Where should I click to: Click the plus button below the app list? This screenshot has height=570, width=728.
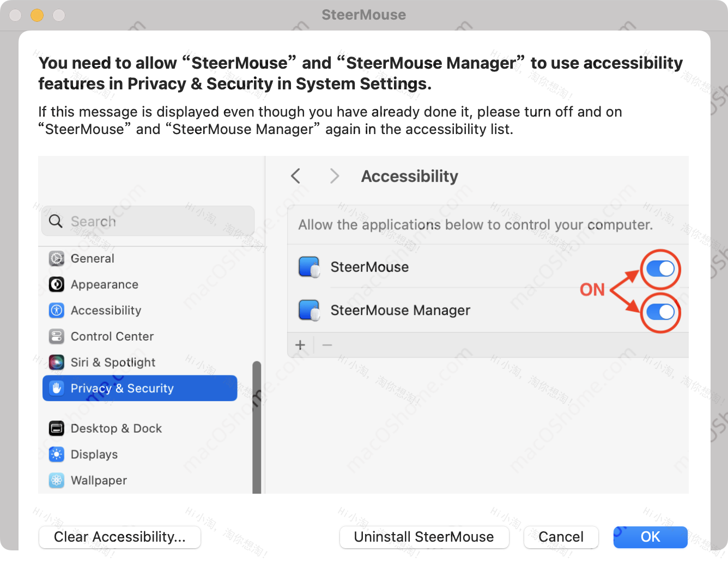(x=300, y=344)
